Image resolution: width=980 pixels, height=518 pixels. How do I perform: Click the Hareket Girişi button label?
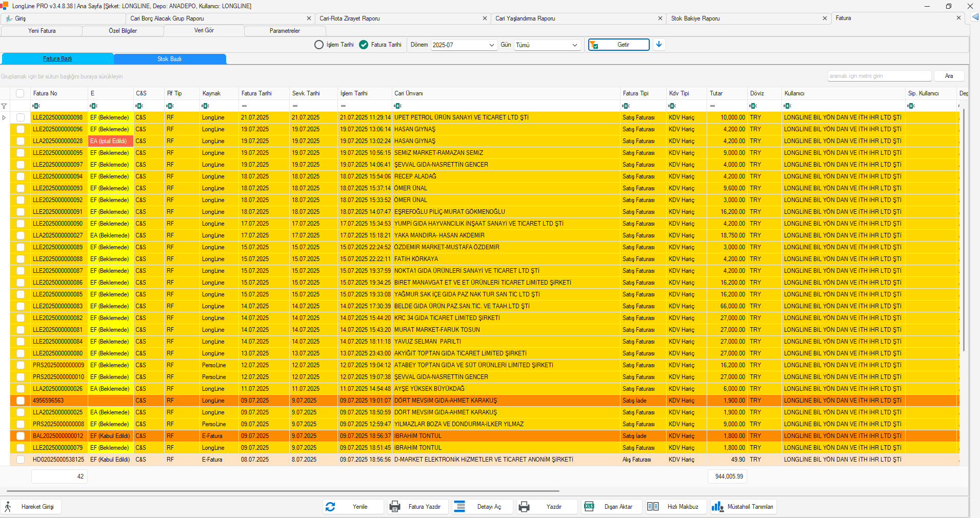[x=37, y=507]
